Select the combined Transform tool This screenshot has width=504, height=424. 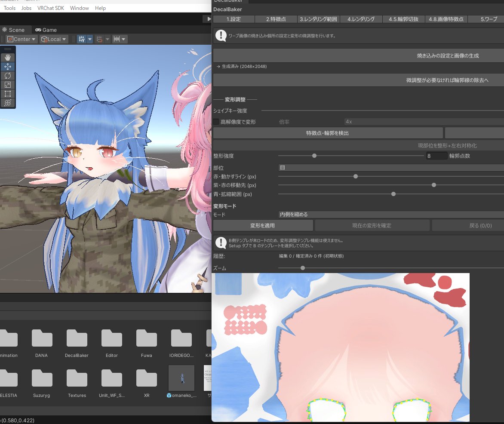(x=8, y=102)
